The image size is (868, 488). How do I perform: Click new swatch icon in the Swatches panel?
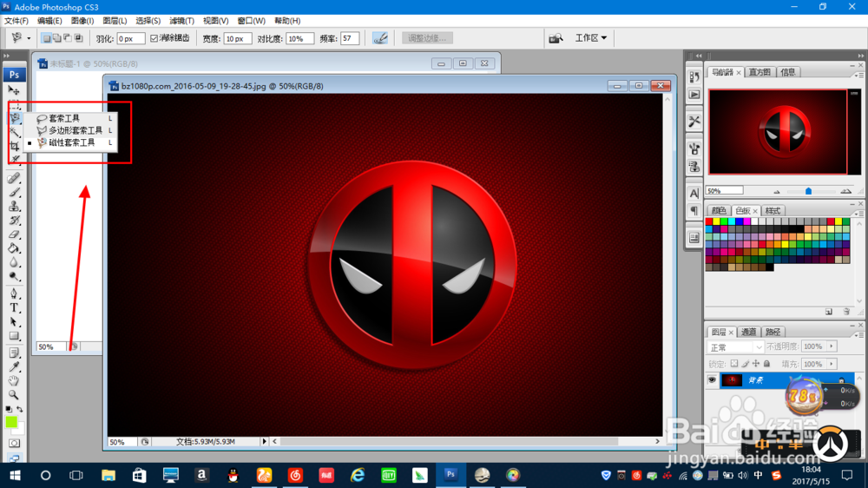coord(829,312)
